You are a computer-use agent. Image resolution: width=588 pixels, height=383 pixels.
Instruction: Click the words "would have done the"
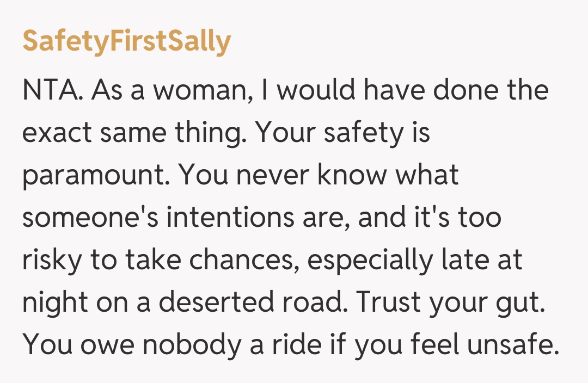(x=413, y=89)
